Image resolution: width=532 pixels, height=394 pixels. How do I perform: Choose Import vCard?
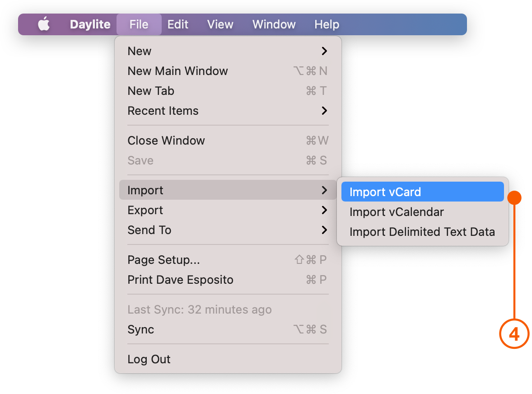tap(422, 192)
